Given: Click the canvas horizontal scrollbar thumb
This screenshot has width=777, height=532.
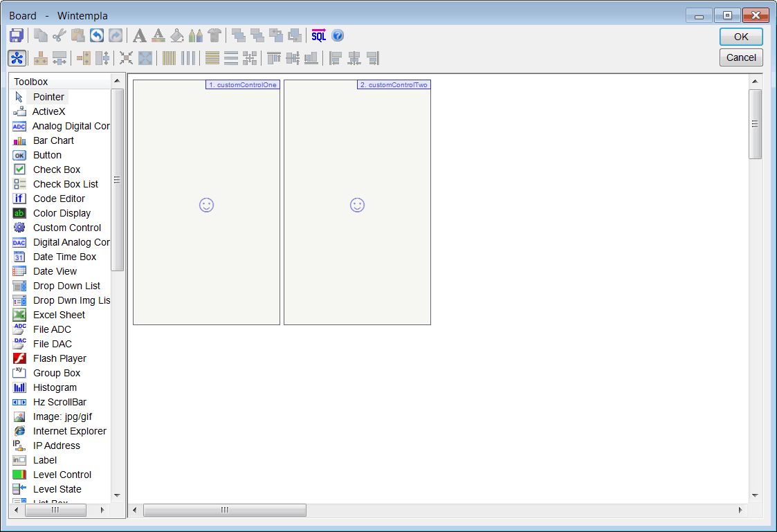Looking at the screenshot, I should 224,510.
